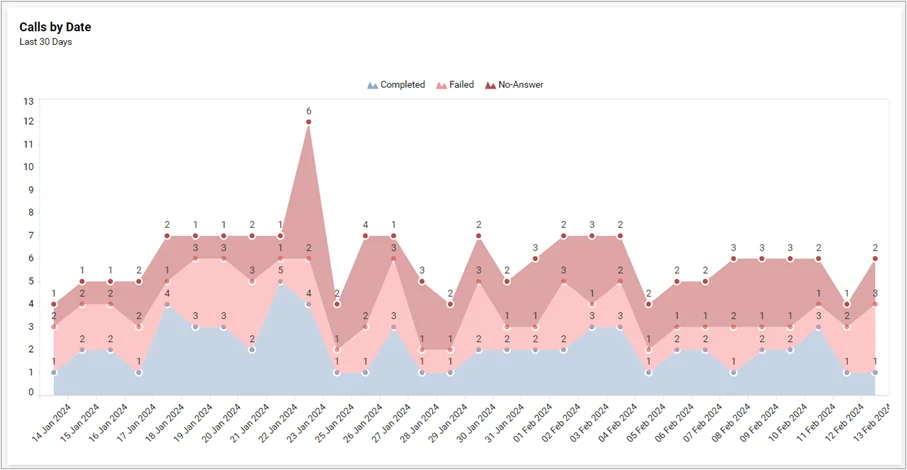Select No-Answer data point on 30 Jan 2024
Image resolution: width=907 pixels, height=470 pixels.
click(479, 237)
